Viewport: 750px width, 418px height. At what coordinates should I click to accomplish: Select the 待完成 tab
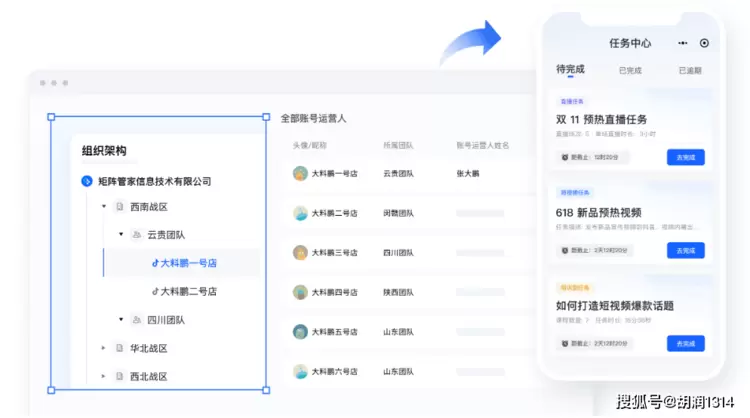pyautogui.click(x=570, y=70)
